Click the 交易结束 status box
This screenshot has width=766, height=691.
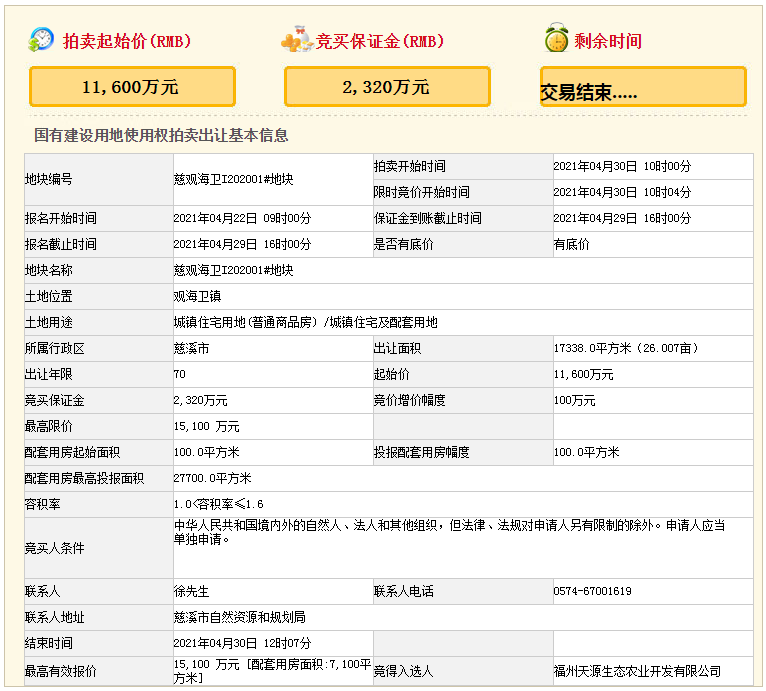point(643,88)
